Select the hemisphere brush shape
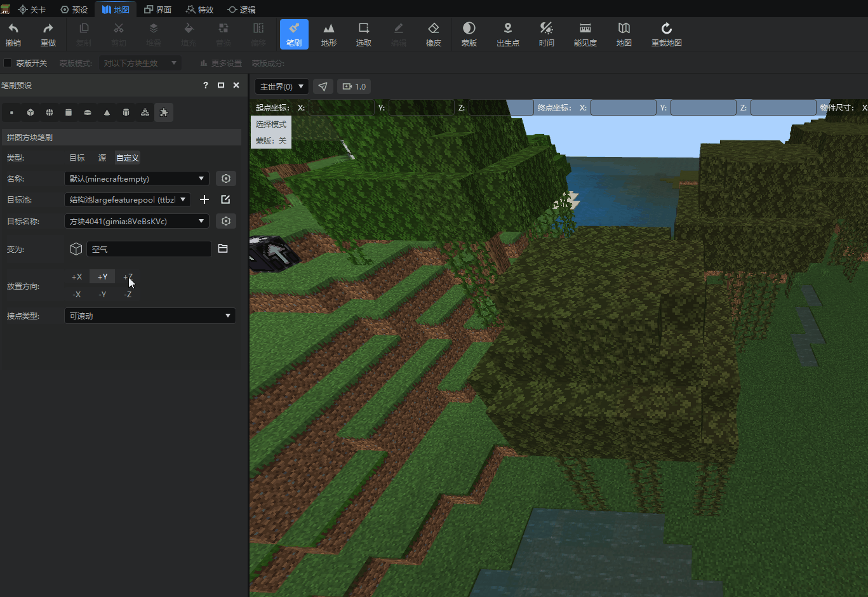The height and width of the screenshot is (597, 868). click(x=88, y=112)
